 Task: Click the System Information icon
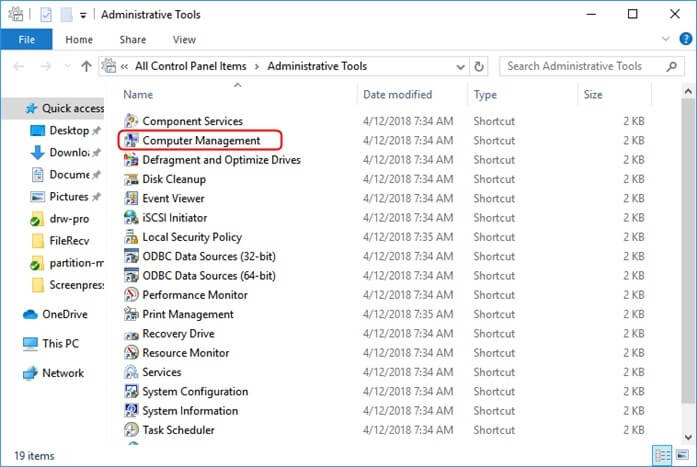click(131, 411)
